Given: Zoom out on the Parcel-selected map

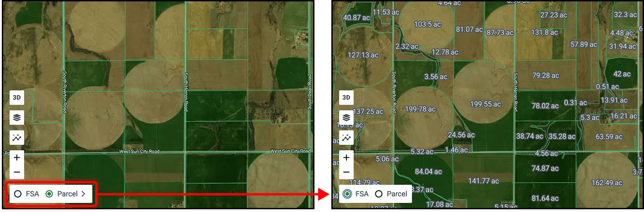Looking at the screenshot, I should point(17,172).
